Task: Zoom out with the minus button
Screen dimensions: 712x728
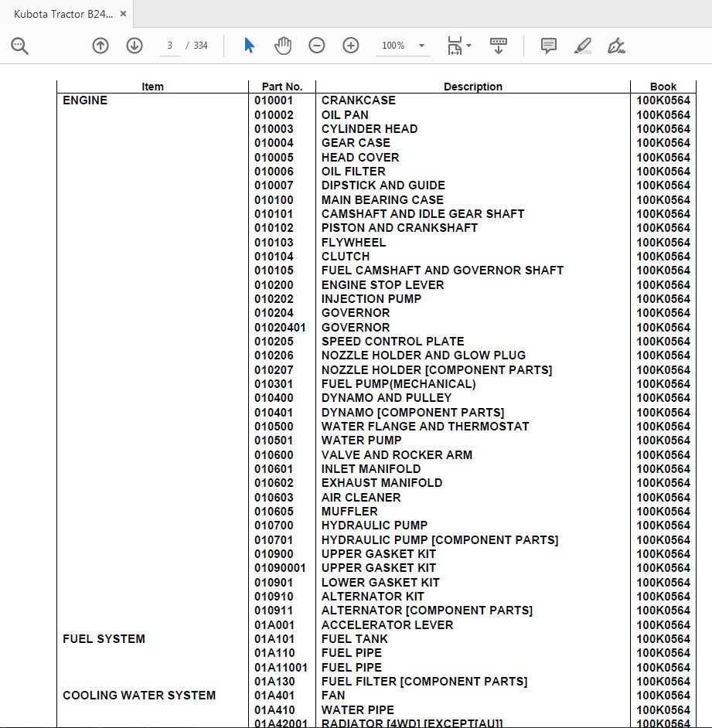Action: point(317,46)
